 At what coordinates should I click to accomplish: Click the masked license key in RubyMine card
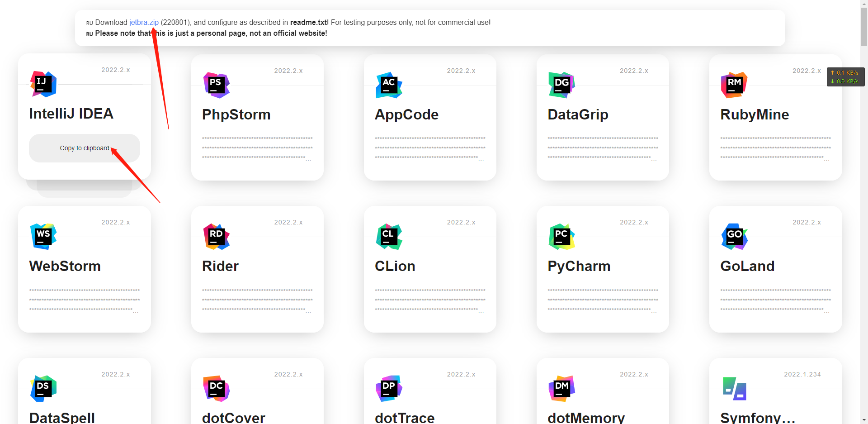click(x=775, y=148)
